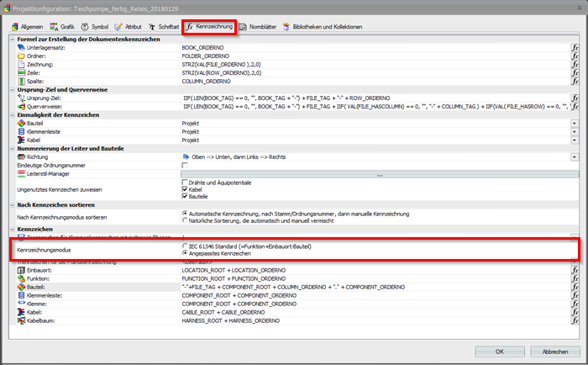Viewport: 588px width, 365px height.
Task: Expand the Klemmenleiste uniqueness dropdown
Action: click(575, 132)
